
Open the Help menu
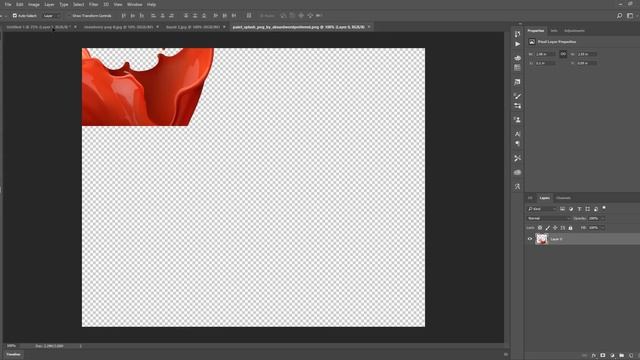click(151, 4)
